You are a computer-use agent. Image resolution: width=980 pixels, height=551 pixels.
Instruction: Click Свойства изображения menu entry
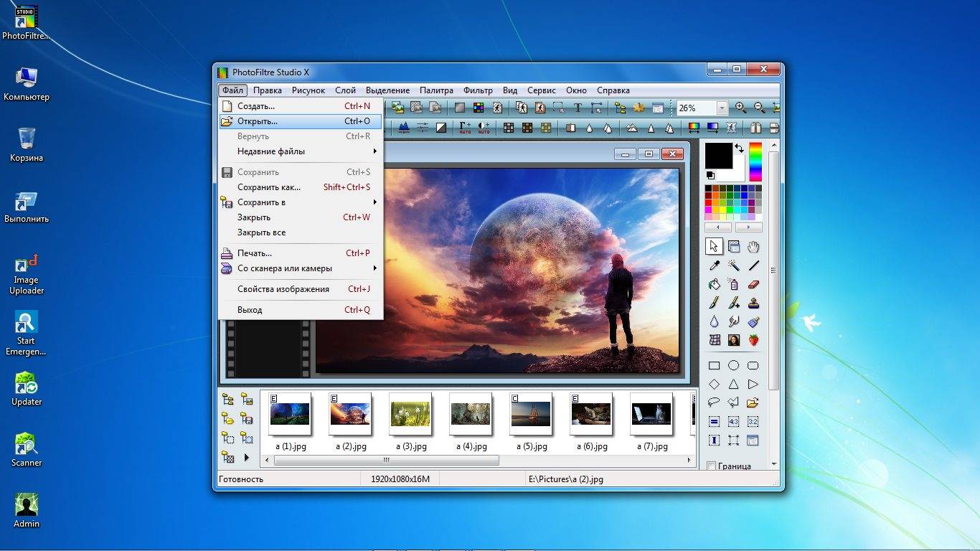pos(300,289)
